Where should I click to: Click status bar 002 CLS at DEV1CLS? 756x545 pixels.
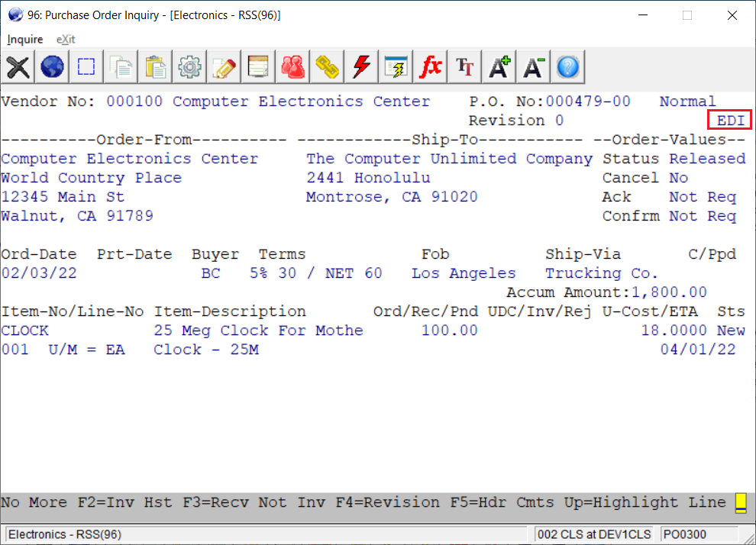(594, 534)
